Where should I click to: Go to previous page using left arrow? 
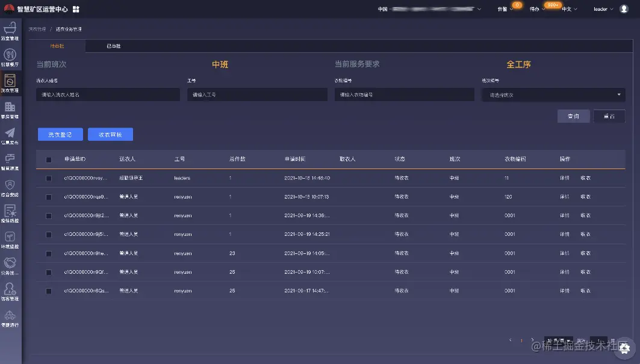510,341
